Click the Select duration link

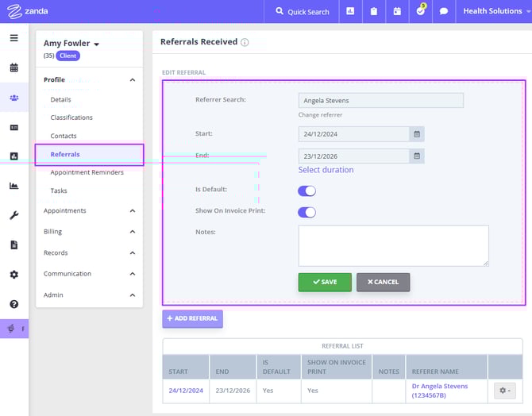coord(326,170)
